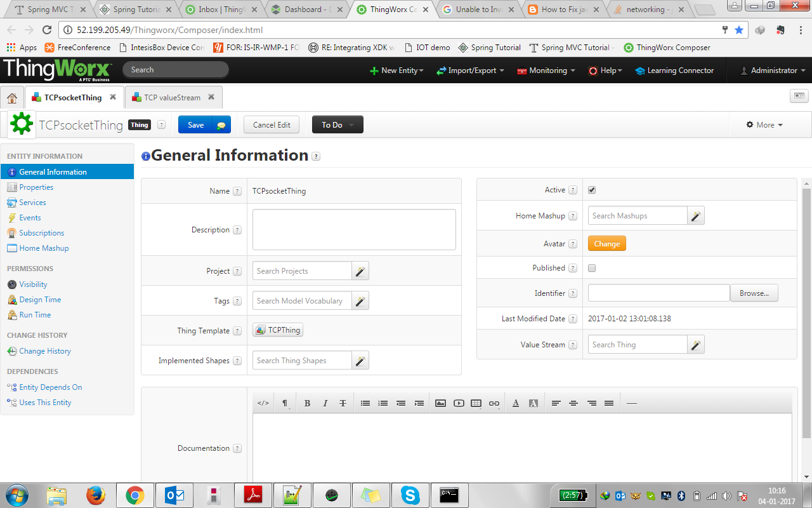812x508 pixels.
Task: Click help icon next to Thing Template
Action: (237, 331)
